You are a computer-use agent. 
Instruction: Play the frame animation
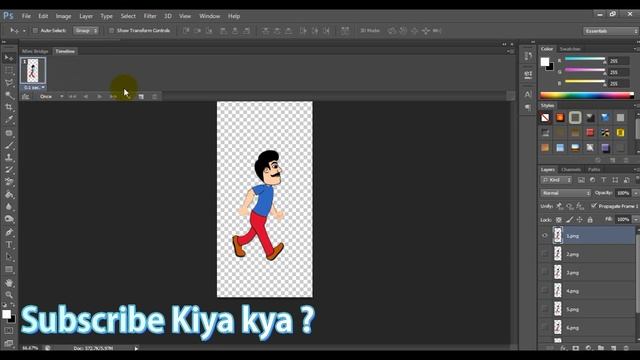(x=99, y=97)
